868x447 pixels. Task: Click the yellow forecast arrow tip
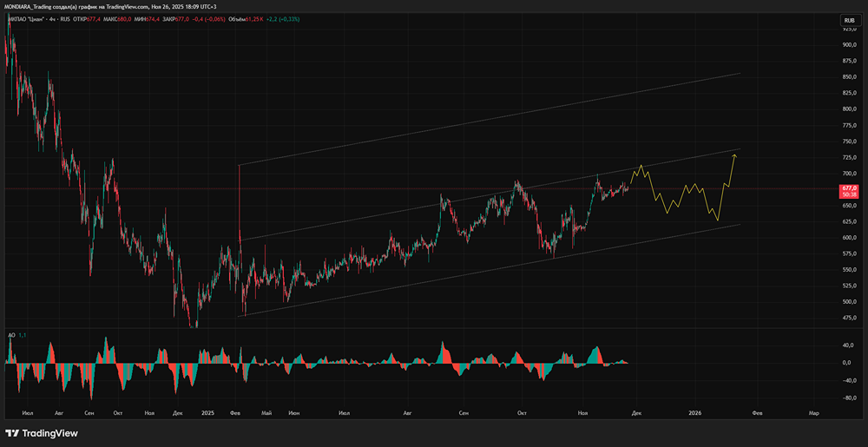click(x=735, y=154)
